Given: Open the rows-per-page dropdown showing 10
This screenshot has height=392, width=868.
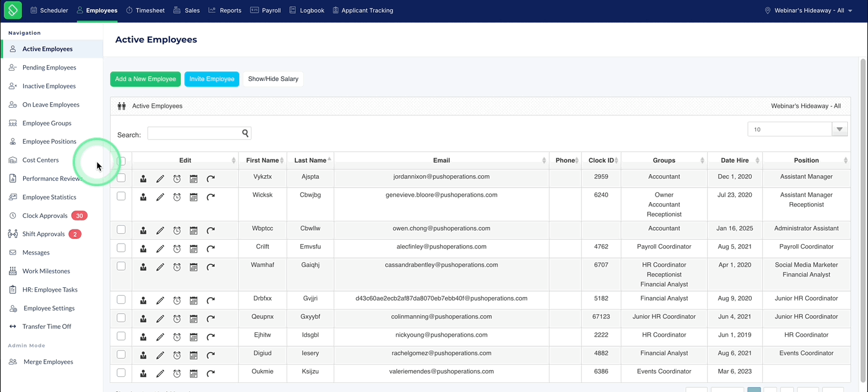Looking at the screenshot, I should (797, 129).
